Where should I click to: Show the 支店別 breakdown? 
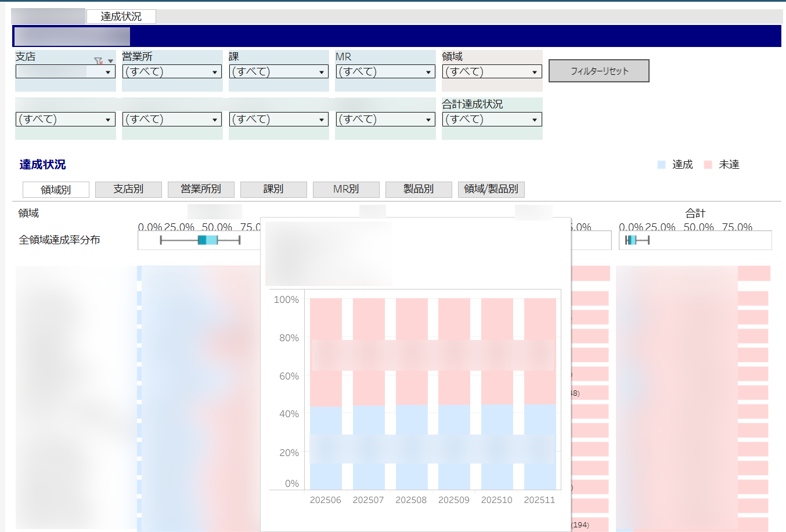tap(128, 189)
